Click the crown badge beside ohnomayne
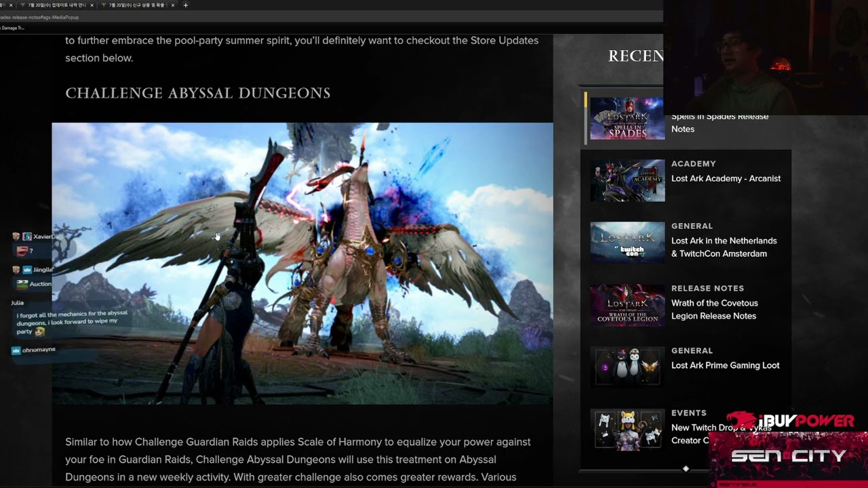The height and width of the screenshot is (488, 868). (x=16, y=350)
